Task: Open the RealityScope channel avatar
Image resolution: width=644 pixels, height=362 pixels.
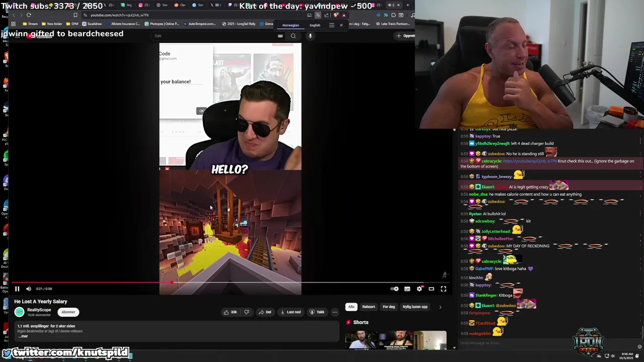Action: click(19, 312)
